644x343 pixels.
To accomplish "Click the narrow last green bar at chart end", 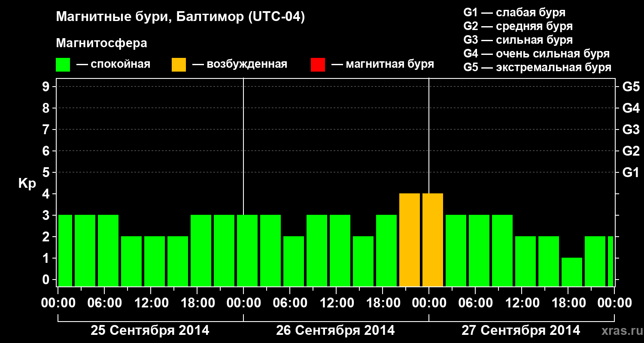I will (x=611, y=262).
